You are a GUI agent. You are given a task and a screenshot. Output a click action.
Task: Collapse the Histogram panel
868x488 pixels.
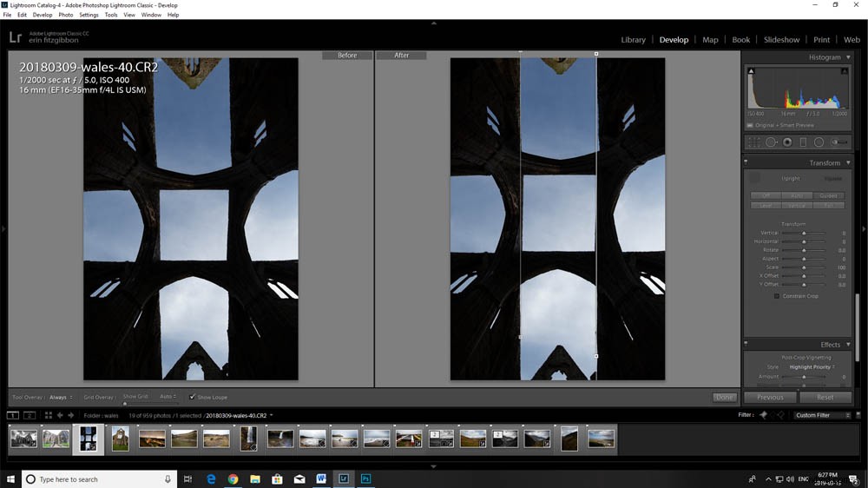(848, 57)
